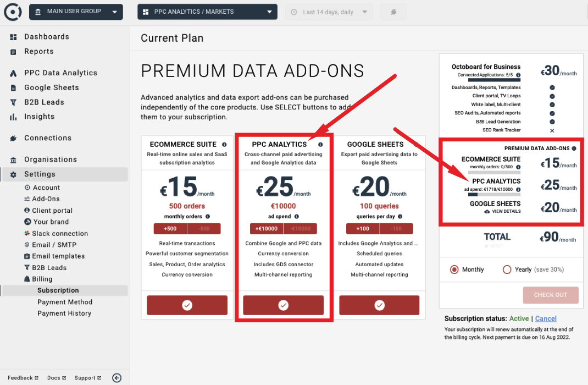Open Dashboards from the sidebar

47,37
